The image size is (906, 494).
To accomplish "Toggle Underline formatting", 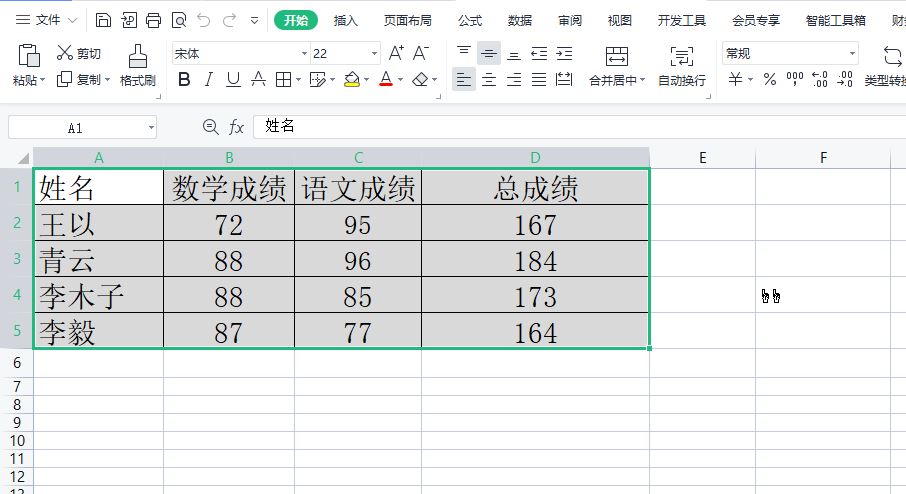I will [x=233, y=79].
